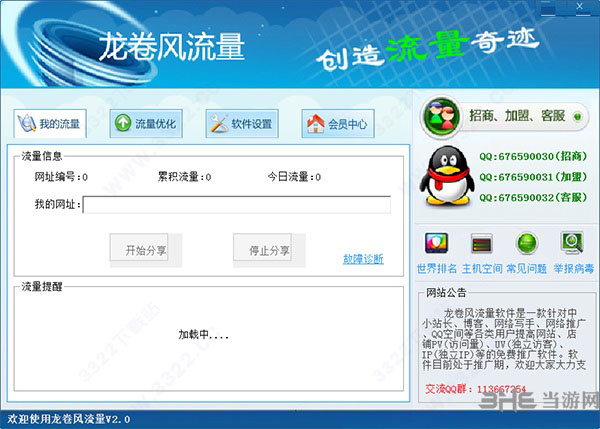Click the wrench and screwdriver settings icon
600x429 pixels.
pos(219,123)
